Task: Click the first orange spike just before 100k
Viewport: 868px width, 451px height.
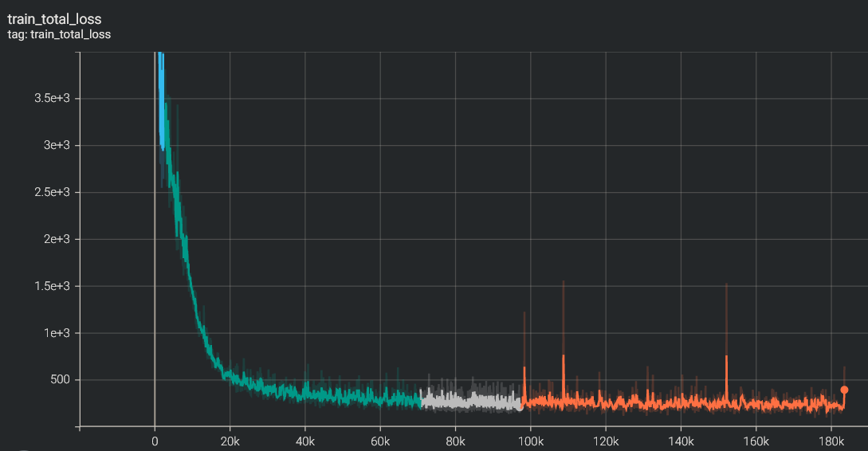Action: pyautogui.click(x=524, y=368)
